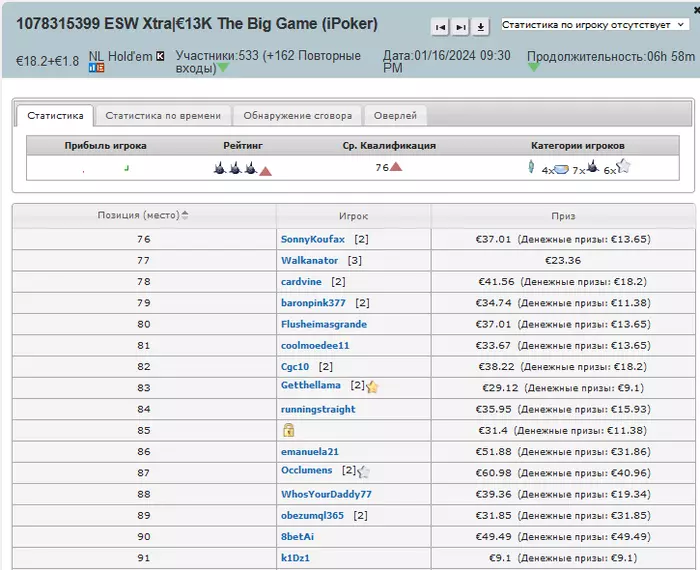Viewport: 700px width, 570px height.
Task: Open player Occlumens profile
Action: pos(306,470)
